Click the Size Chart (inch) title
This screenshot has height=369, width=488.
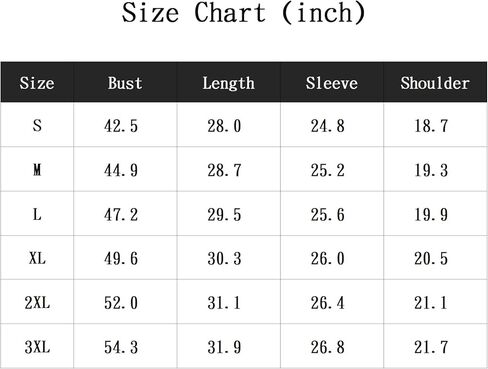click(244, 13)
